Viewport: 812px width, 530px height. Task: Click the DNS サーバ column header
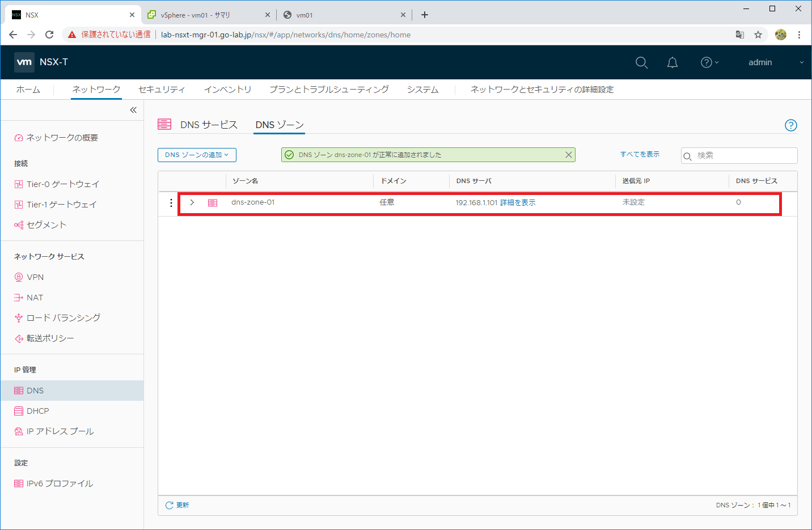tap(474, 181)
